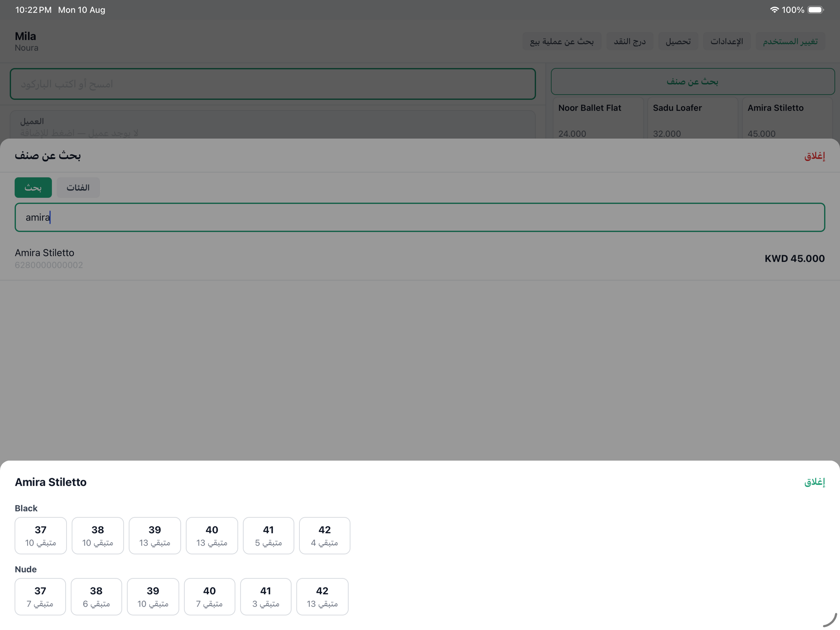Open the العميل customer field to add customer

coord(273,125)
